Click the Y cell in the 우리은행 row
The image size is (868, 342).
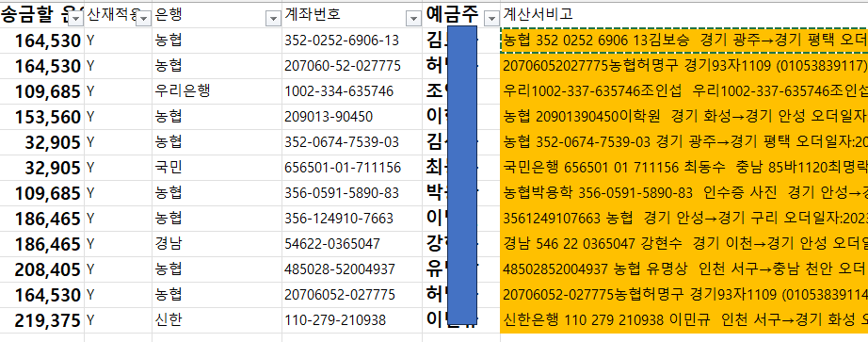pyautogui.click(x=118, y=91)
